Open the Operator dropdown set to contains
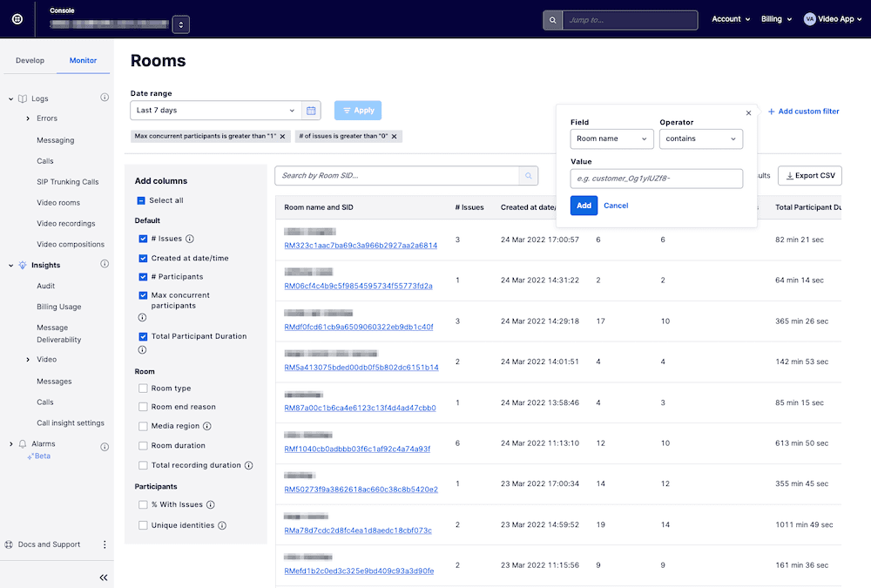 [702, 139]
